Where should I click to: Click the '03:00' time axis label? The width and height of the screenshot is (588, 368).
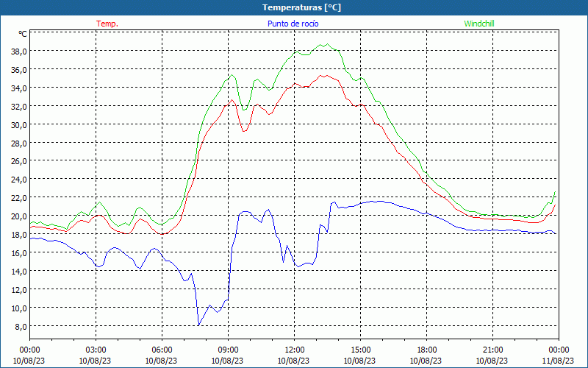pos(96,350)
